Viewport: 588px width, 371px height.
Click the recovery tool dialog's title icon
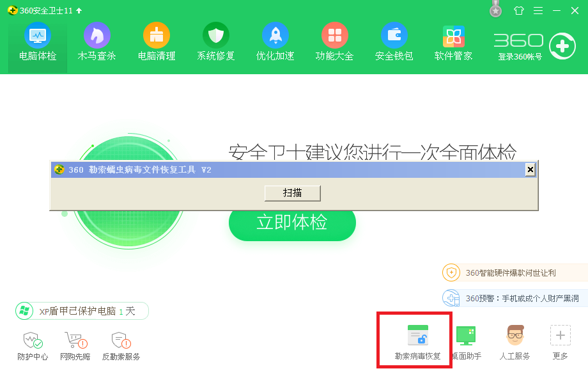coord(59,170)
